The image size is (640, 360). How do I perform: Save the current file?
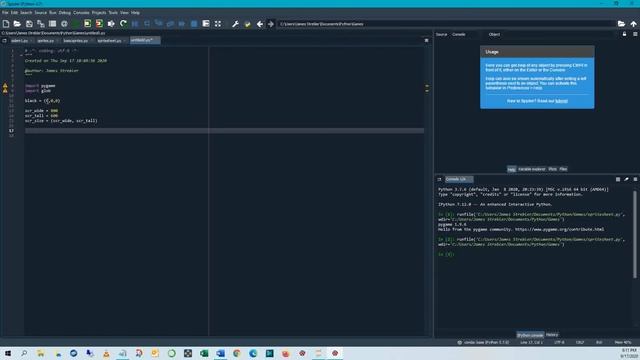click(29, 24)
